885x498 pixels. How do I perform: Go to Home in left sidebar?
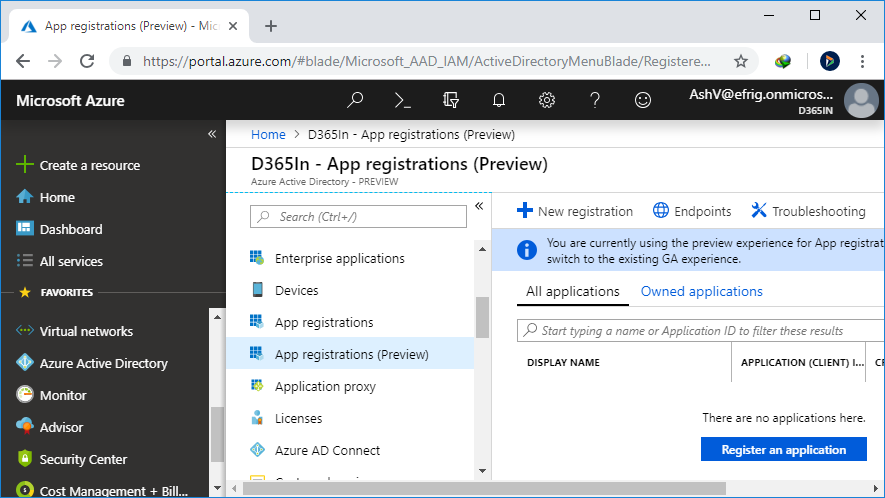[x=57, y=197]
